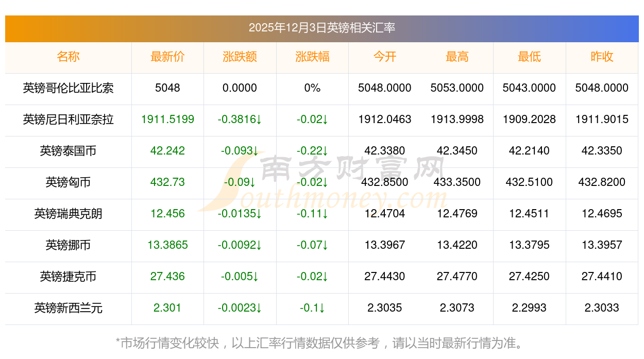Screen dimensions: 644x359
Task: Click low value 27.4250
Action: coord(530,277)
